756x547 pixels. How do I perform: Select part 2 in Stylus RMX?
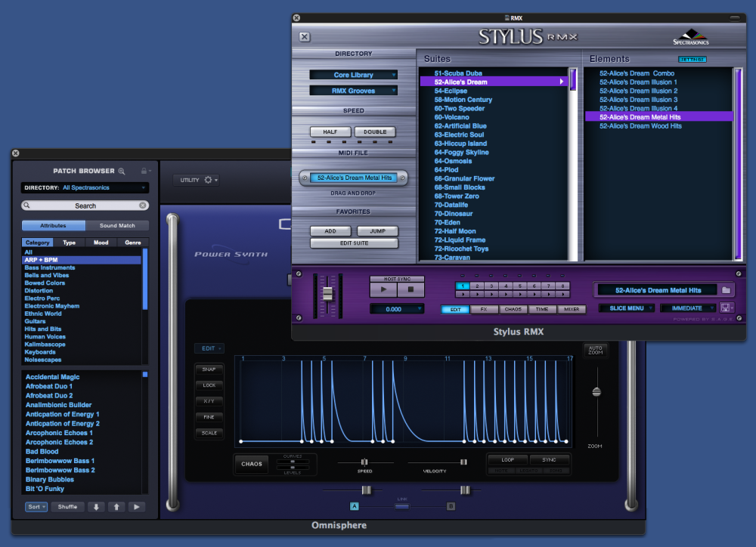(x=477, y=286)
